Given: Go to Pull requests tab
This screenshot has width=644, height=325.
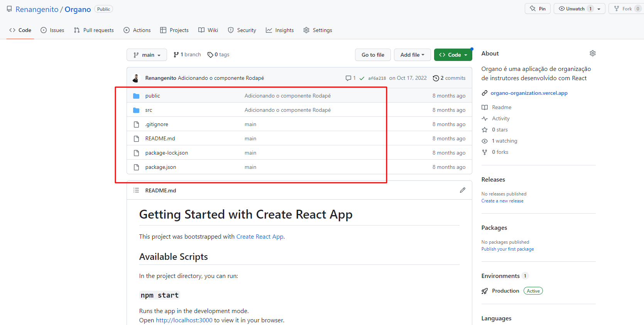Looking at the screenshot, I should pos(94,30).
